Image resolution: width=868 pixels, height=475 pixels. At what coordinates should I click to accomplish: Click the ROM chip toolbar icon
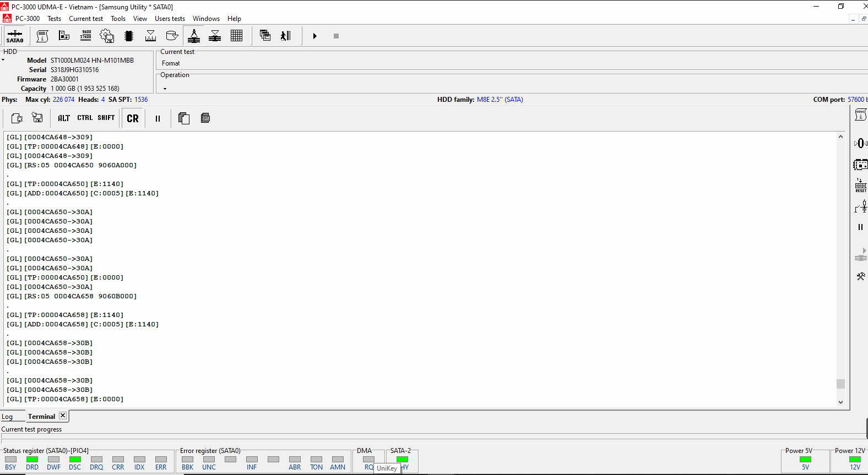(x=129, y=36)
